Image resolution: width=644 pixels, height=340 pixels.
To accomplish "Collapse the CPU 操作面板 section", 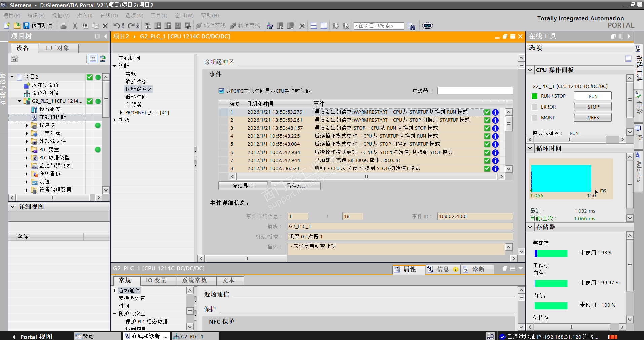I will (x=530, y=70).
